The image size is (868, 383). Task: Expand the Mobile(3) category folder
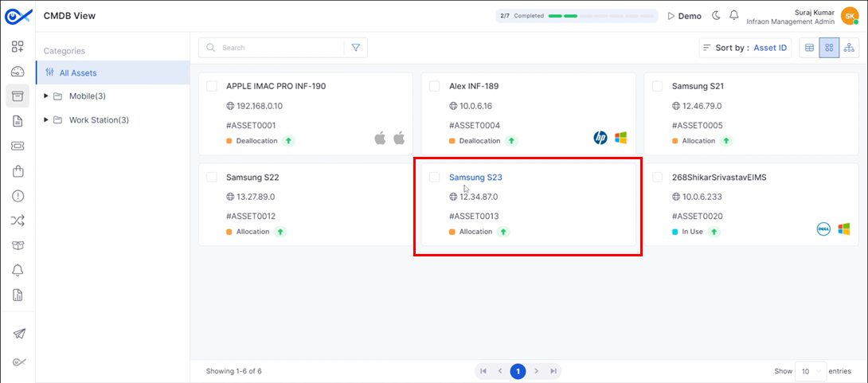tap(46, 96)
